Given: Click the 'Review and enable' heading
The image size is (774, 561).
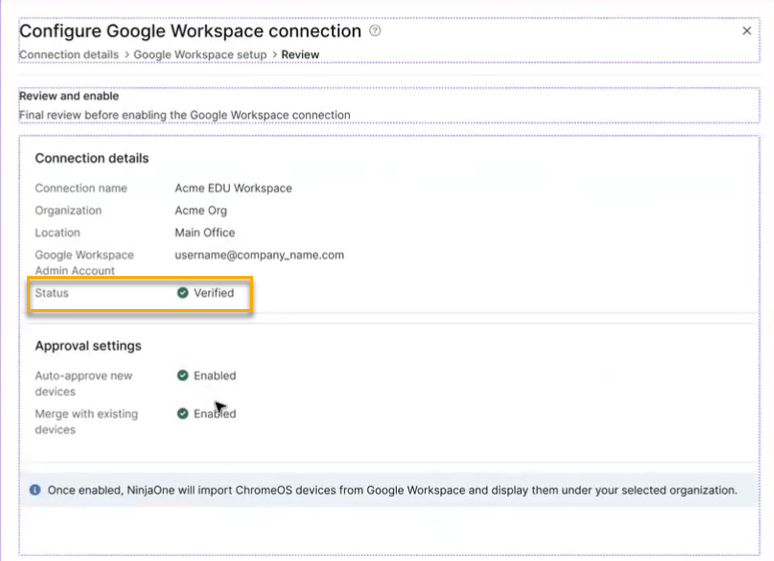Looking at the screenshot, I should [x=69, y=96].
